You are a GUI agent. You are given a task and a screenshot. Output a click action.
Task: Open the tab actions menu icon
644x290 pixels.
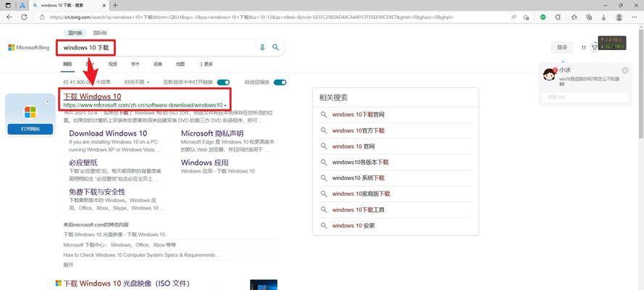tap(8, 5)
